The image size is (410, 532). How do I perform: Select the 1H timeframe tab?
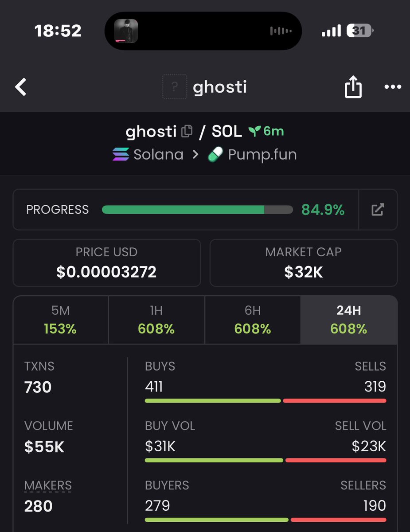(x=156, y=320)
